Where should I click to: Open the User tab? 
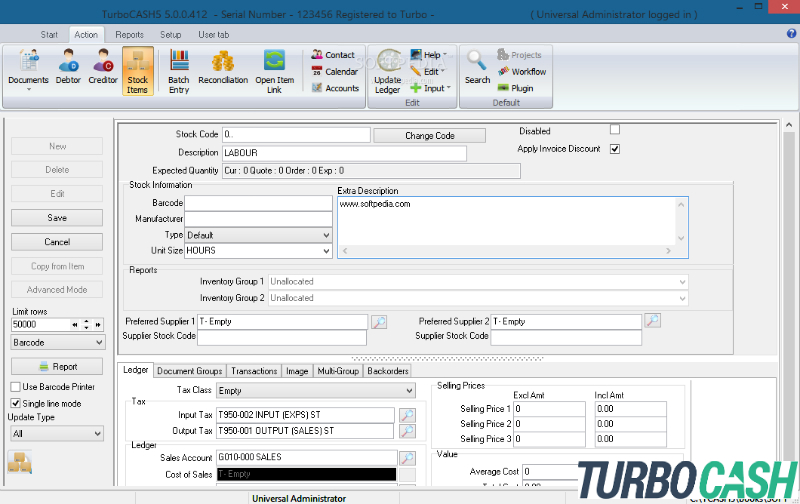pyautogui.click(x=213, y=35)
